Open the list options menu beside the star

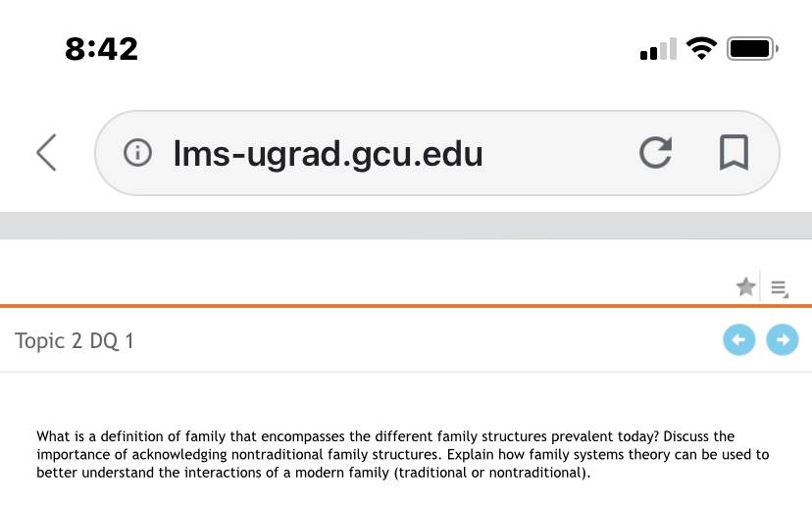click(x=780, y=288)
